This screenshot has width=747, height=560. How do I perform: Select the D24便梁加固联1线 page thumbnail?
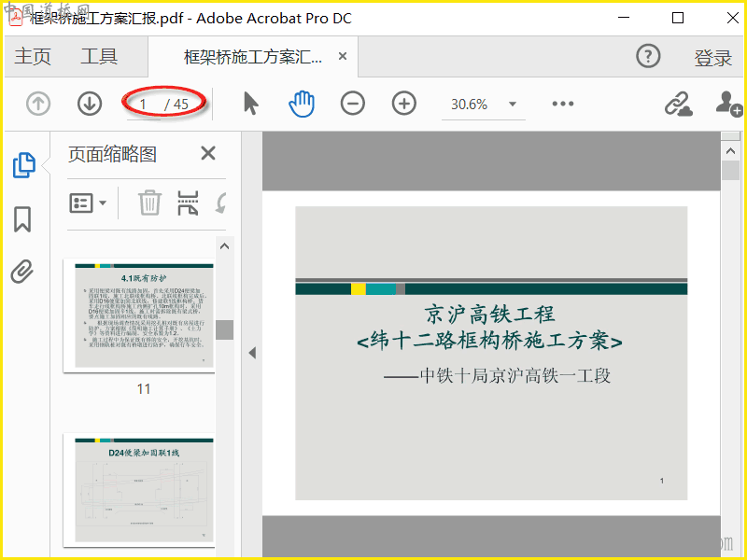click(x=139, y=491)
